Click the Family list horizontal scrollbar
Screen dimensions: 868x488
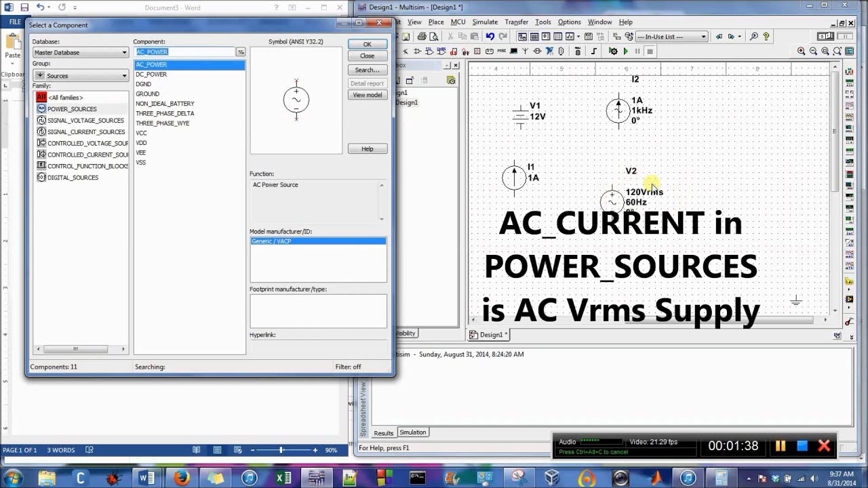(x=81, y=349)
